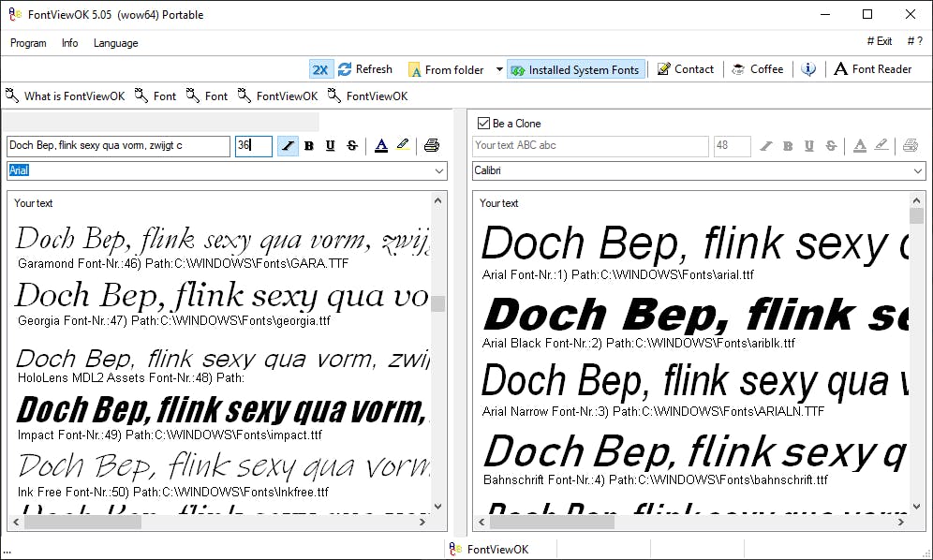Print the left font preview
This screenshot has height=560, width=933.
click(x=430, y=145)
